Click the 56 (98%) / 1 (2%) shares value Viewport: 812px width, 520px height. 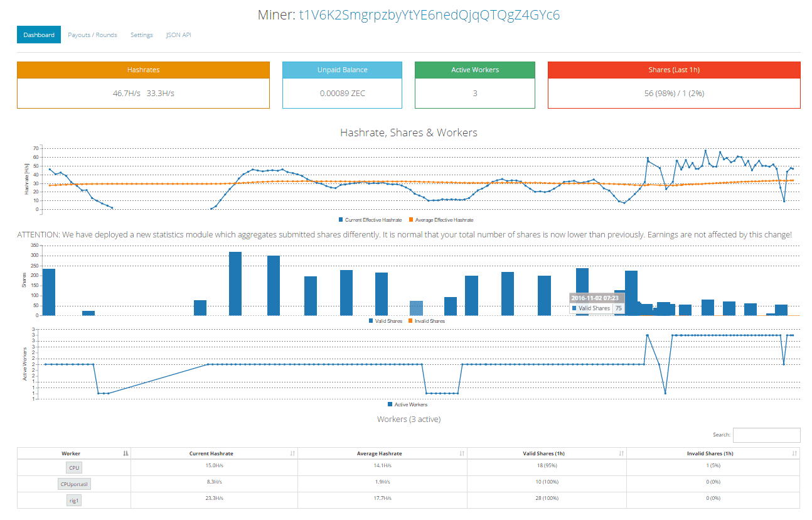point(674,94)
